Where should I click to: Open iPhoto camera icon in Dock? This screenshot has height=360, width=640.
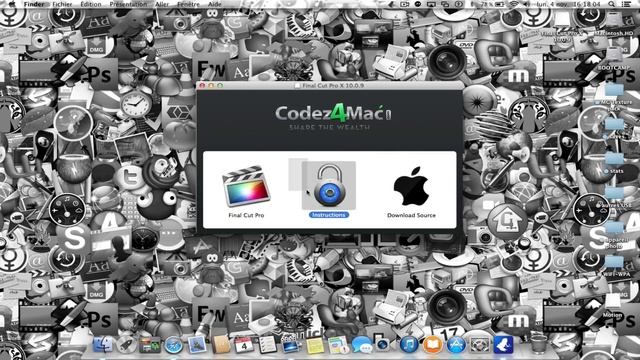pos(383,345)
